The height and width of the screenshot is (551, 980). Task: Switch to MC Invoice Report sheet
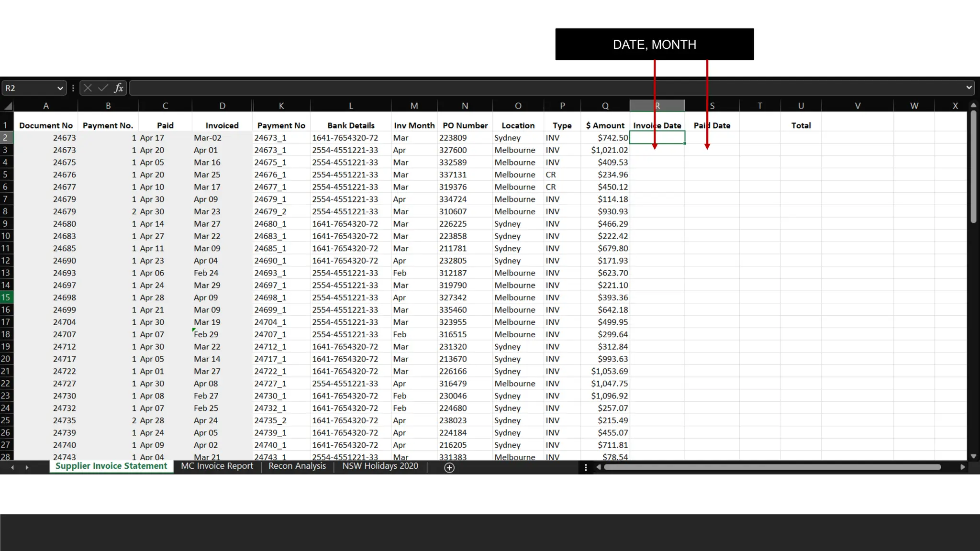tap(217, 466)
